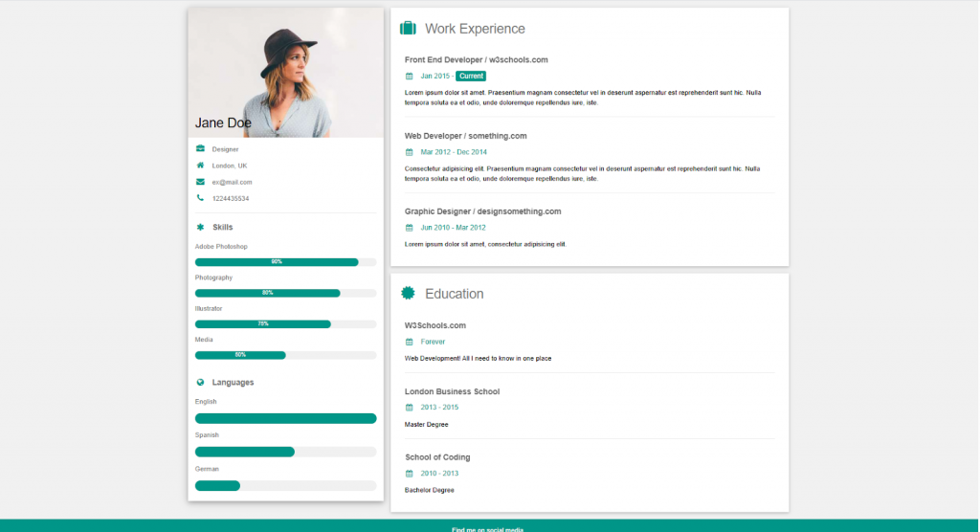
Task: Click the Jun 2010 - Mar 2012 date
Action: (x=453, y=228)
